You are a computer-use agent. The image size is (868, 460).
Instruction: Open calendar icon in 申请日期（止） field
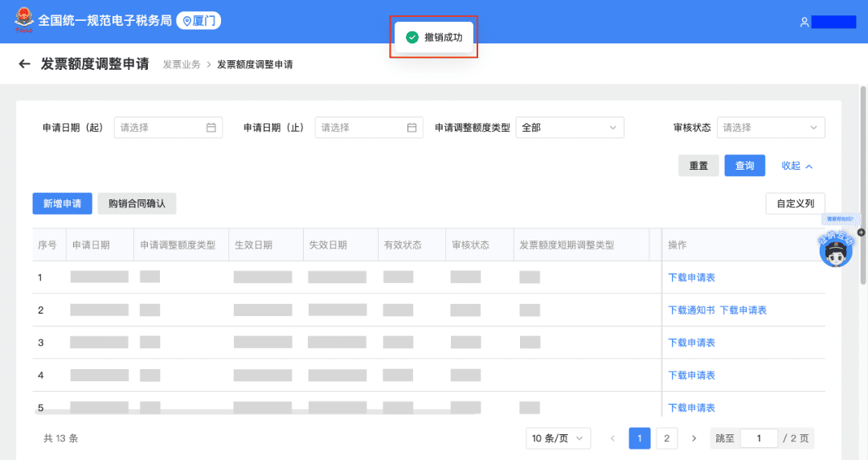pos(412,127)
